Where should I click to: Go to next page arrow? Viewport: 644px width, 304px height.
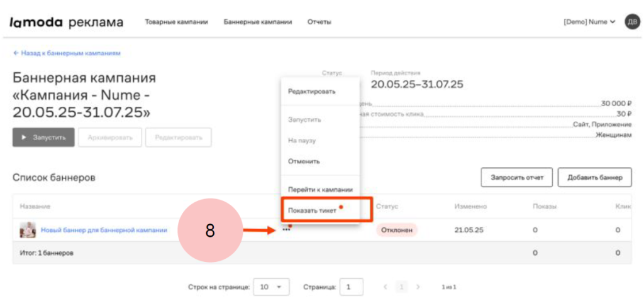click(x=418, y=287)
